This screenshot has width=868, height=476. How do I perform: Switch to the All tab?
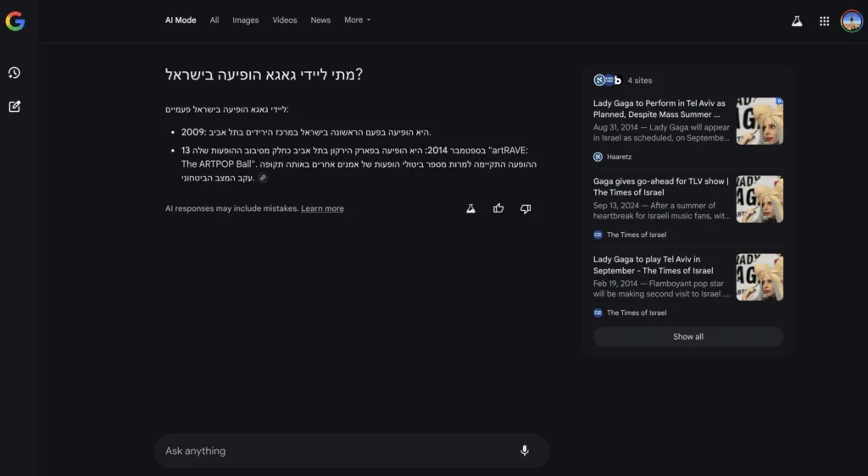click(214, 19)
